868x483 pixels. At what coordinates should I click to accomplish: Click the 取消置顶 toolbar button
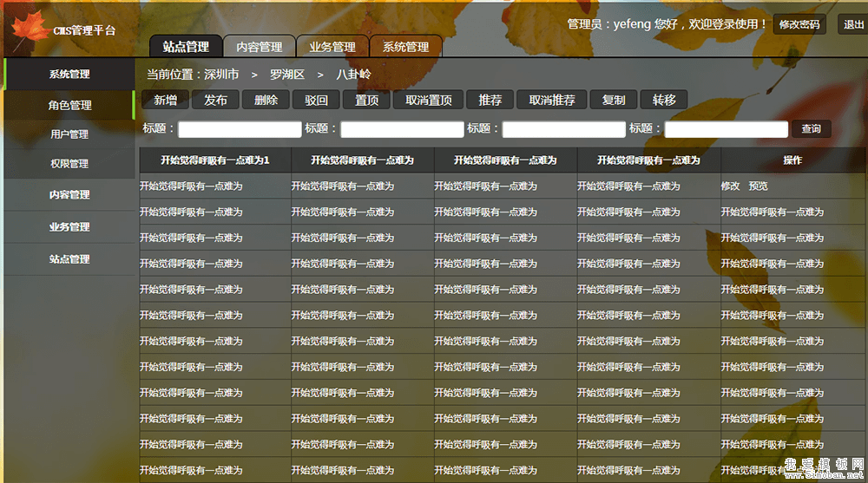(x=429, y=100)
